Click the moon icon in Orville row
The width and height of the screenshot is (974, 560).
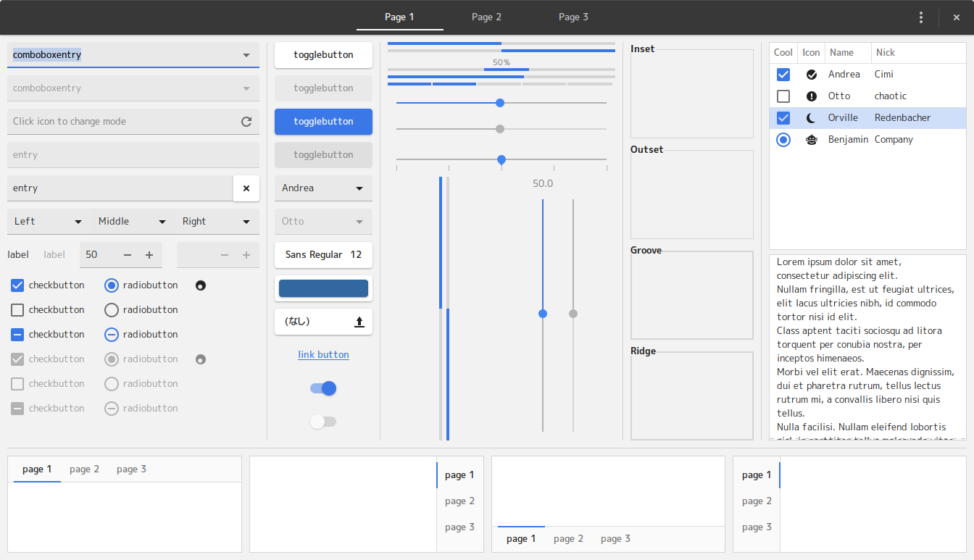[x=812, y=118]
